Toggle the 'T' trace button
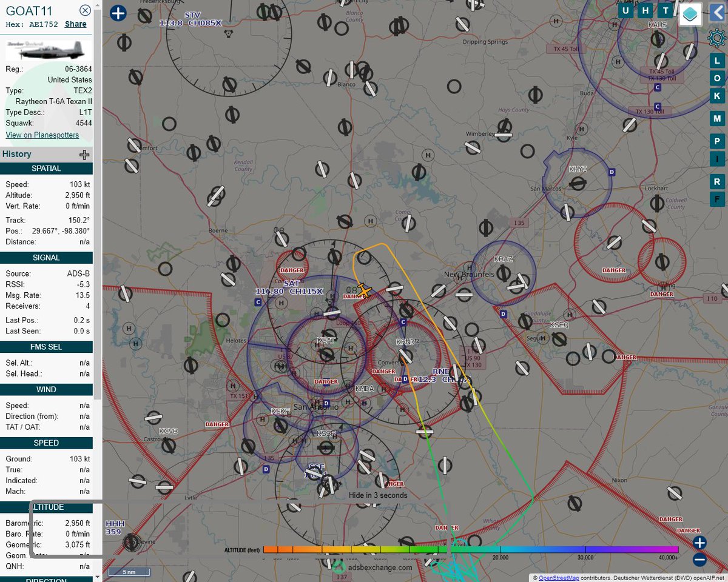The height and width of the screenshot is (582, 728). pos(665,10)
